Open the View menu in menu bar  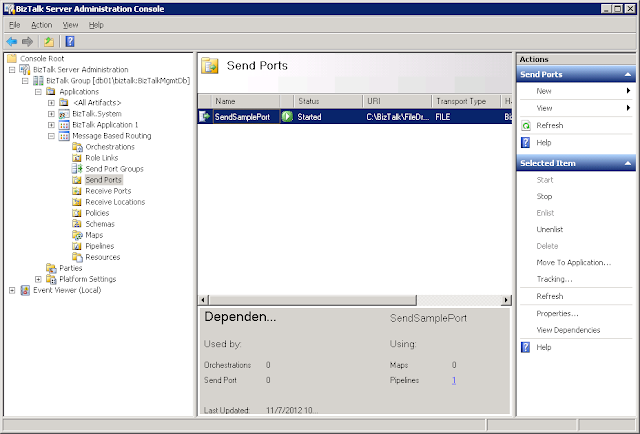(70, 25)
